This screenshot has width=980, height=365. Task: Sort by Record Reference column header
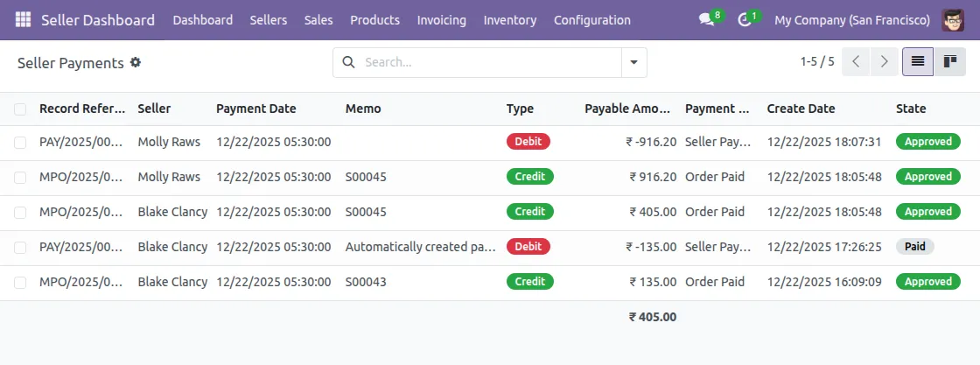82,109
